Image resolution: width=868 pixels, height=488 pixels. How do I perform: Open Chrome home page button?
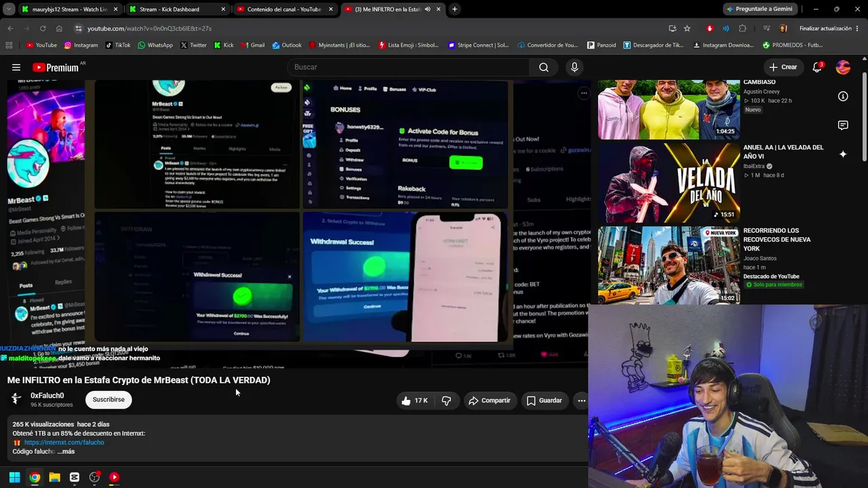click(59, 28)
